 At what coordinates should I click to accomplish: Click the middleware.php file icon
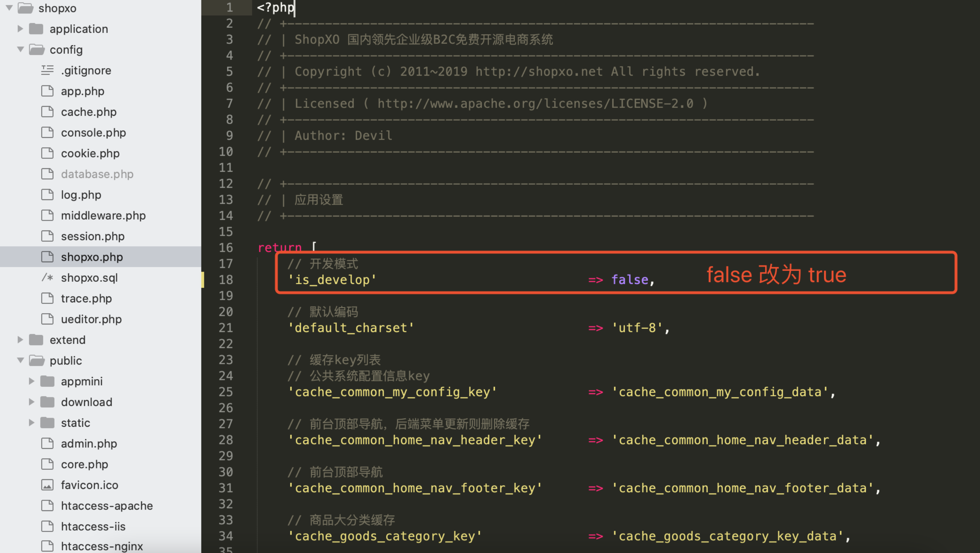(x=47, y=215)
